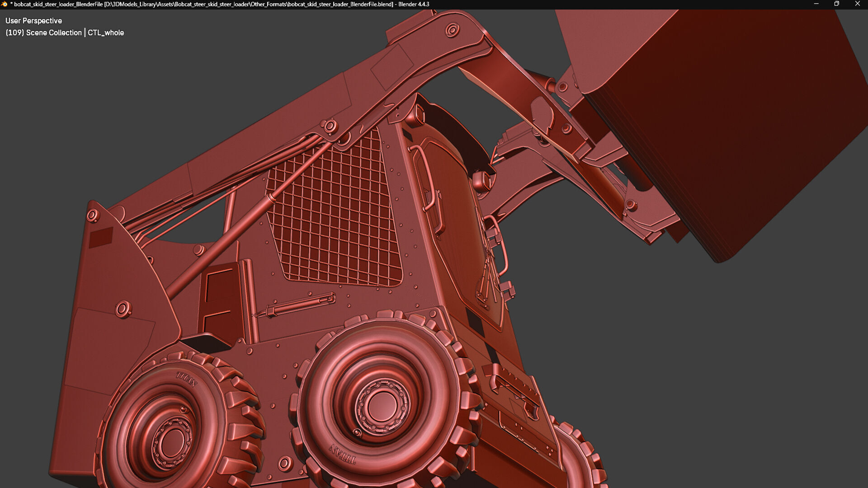Click the Blender logo in title bar

click(5, 4)
